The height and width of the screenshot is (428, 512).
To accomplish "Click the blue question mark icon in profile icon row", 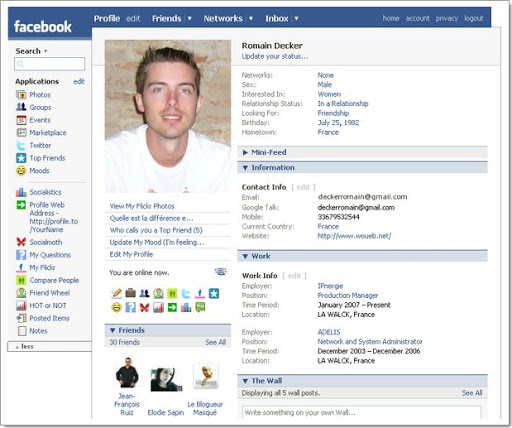I will click(130, 307).
